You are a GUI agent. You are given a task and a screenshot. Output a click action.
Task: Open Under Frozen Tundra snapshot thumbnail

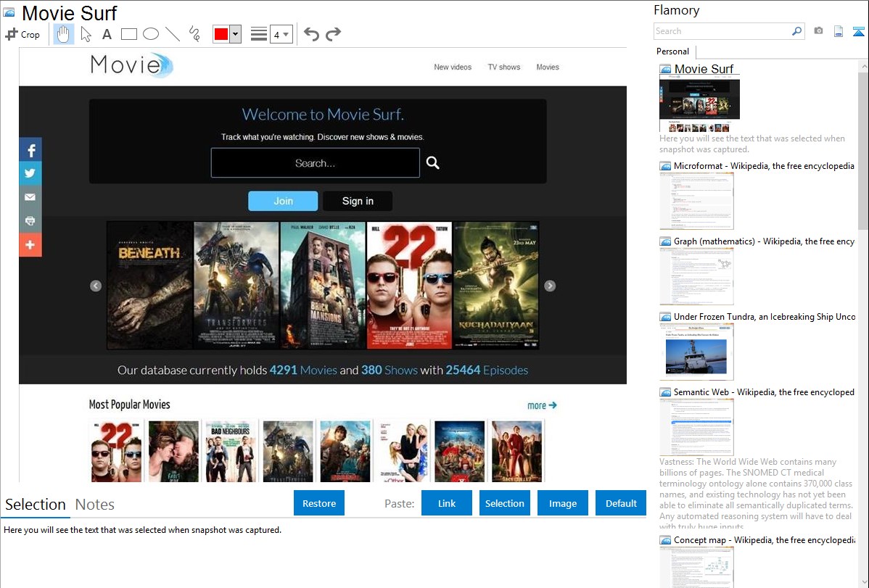696,352
